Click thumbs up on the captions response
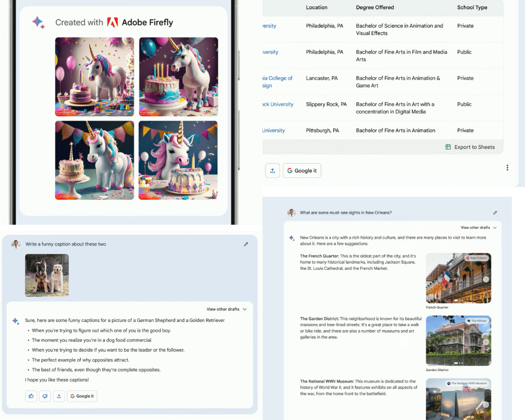The height and width of the screenshot is (420, 525). 31,396
